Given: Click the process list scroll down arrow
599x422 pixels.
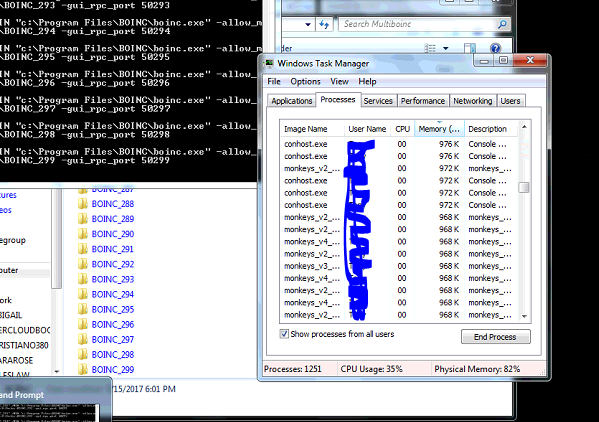Looking at the screenshot, I should [524, 316].
